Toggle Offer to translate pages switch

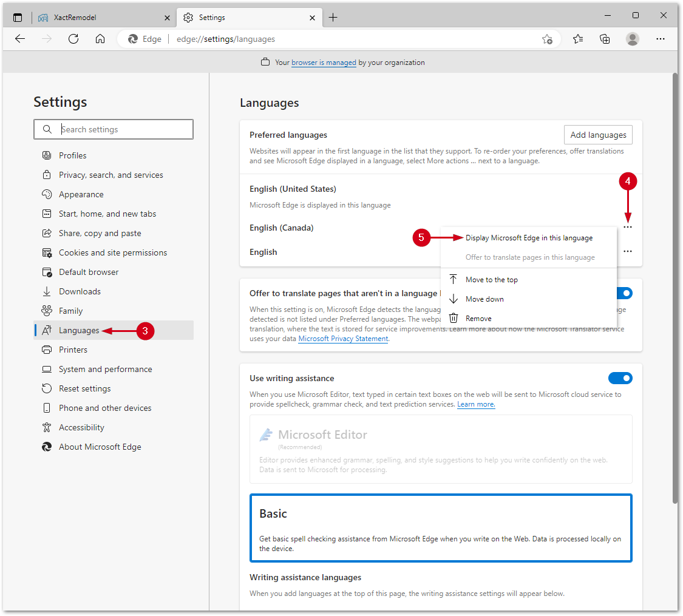tap(624, 293)
